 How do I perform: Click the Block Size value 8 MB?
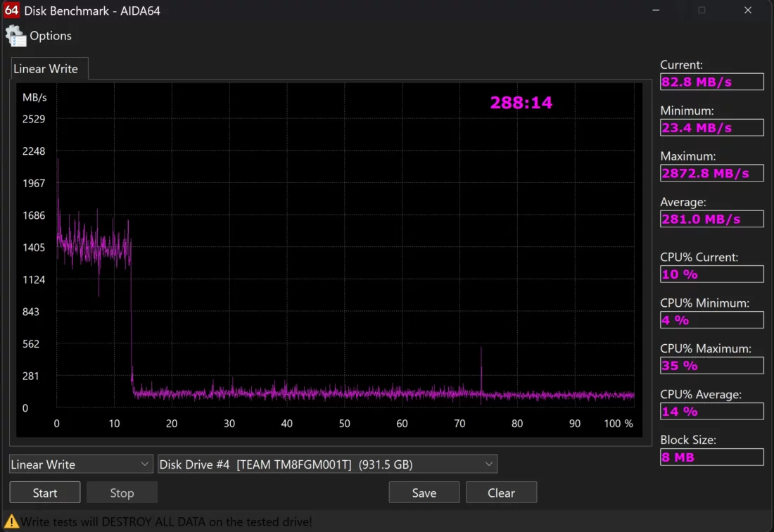click(x=711, y=457)
